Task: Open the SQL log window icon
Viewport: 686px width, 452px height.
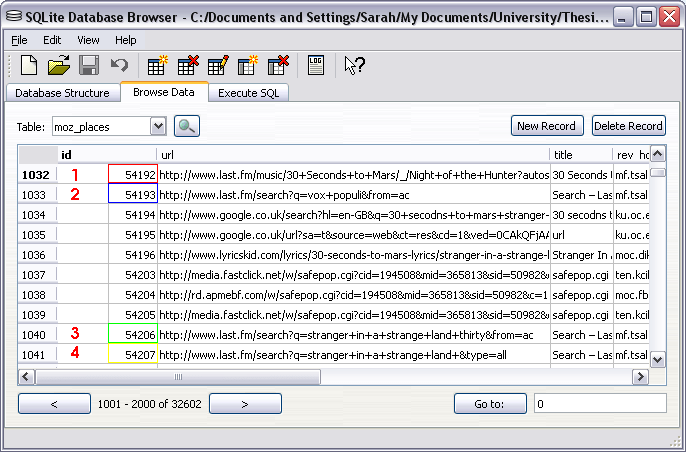Action: (x=316, y=66)
